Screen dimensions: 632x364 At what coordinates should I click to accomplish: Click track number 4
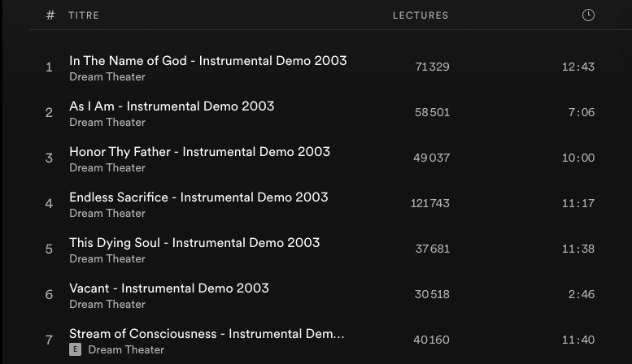coord(49,204)
